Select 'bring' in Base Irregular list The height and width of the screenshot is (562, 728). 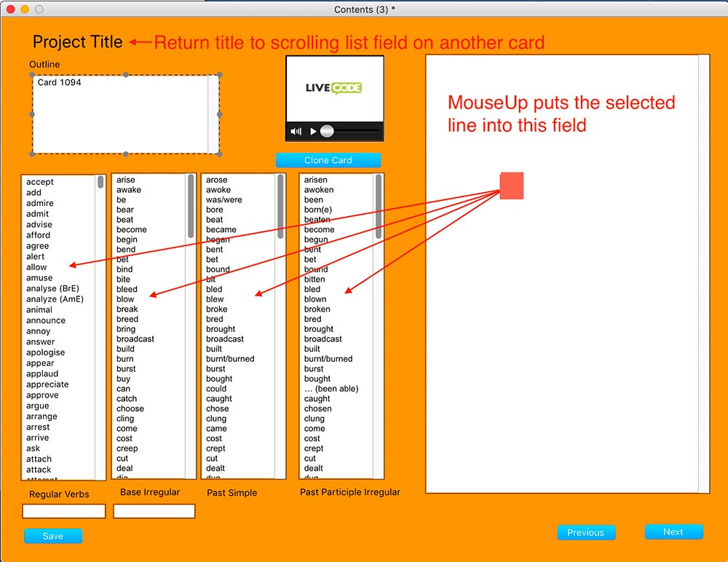(126, 329)
